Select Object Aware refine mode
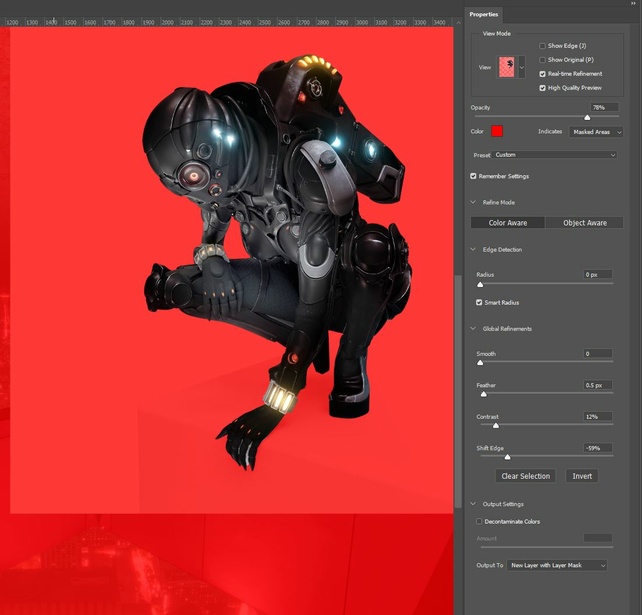The height and width of the screenshot is (615, 642). coord(585,223)
